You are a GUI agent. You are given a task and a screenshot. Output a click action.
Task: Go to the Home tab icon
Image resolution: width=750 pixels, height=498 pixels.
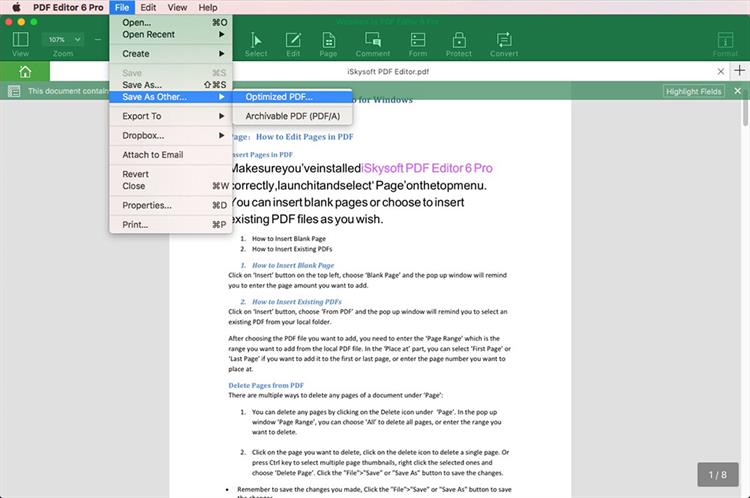(x=25, y=72)
